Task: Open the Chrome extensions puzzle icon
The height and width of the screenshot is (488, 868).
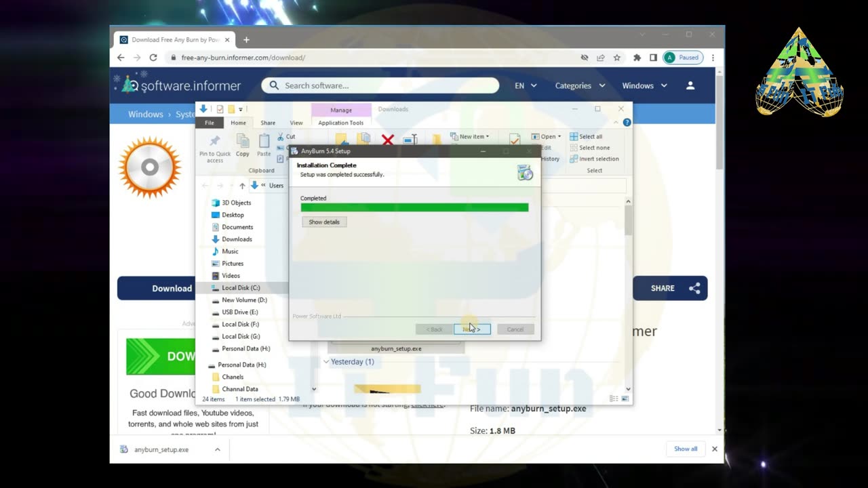Action: 637,58
